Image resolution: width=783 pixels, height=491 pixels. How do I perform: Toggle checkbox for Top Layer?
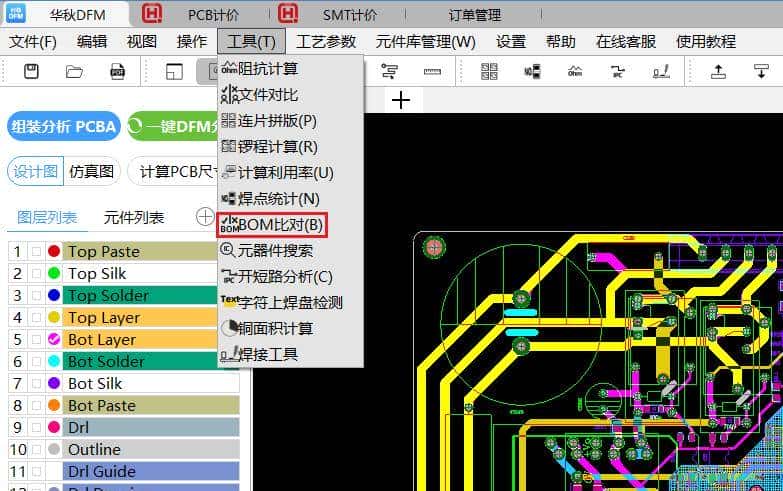click(x=36, y=317)
